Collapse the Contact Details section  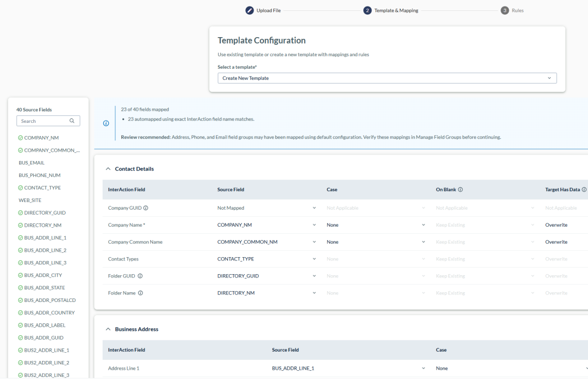(x=108, y=169)
